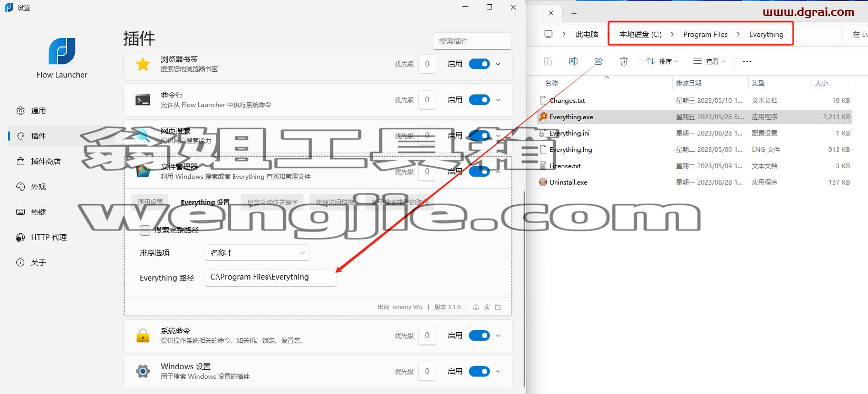Viewport: 868px width, 394px height.
Task: Open the Explorer 查看 view dropdown
Action: tap(709, 61)
